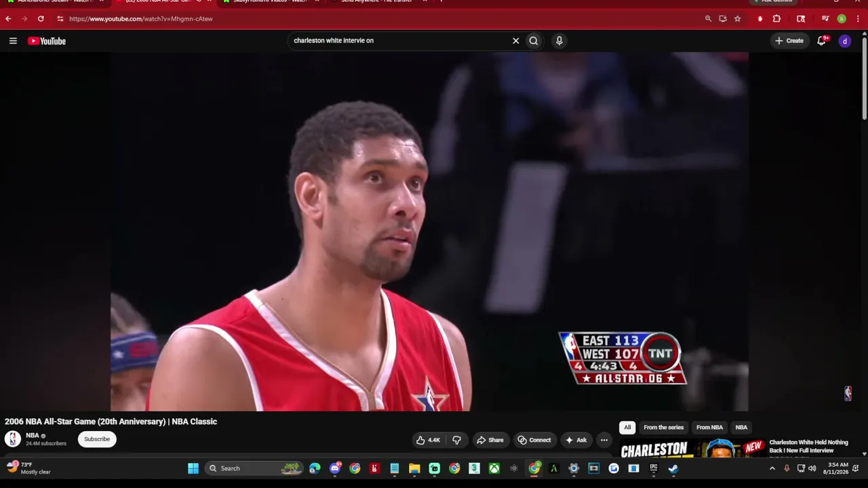The height and width of the screenshot is (488, 868).
Task: Toggle the microphone tray icon
Action: pyautogui.click(x=787, y=468)
